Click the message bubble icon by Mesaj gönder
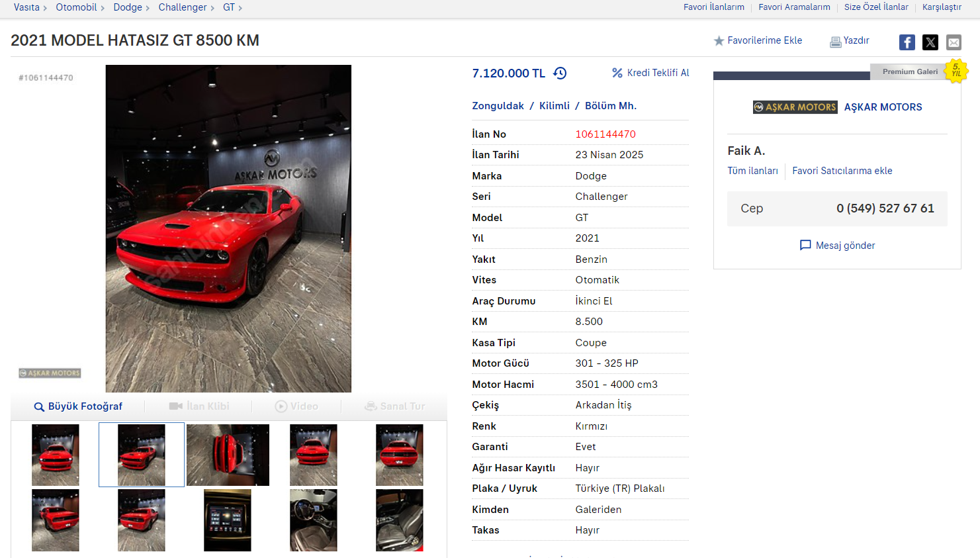 pyautogui.click(x=805, y=246)
